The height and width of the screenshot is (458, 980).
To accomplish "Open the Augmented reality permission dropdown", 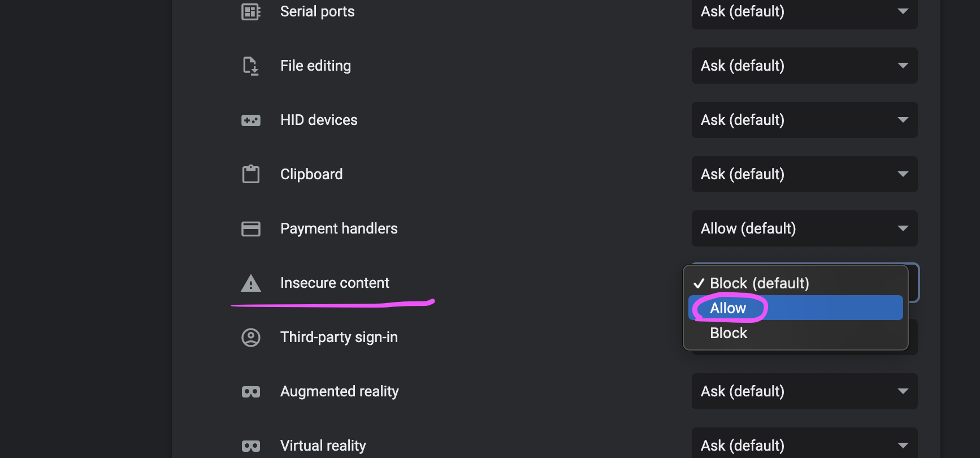I will pos(804,391).
